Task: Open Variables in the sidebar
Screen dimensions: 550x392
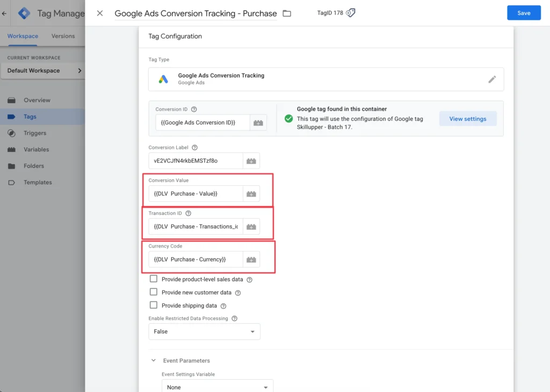Action: click(x=42, y=150)
